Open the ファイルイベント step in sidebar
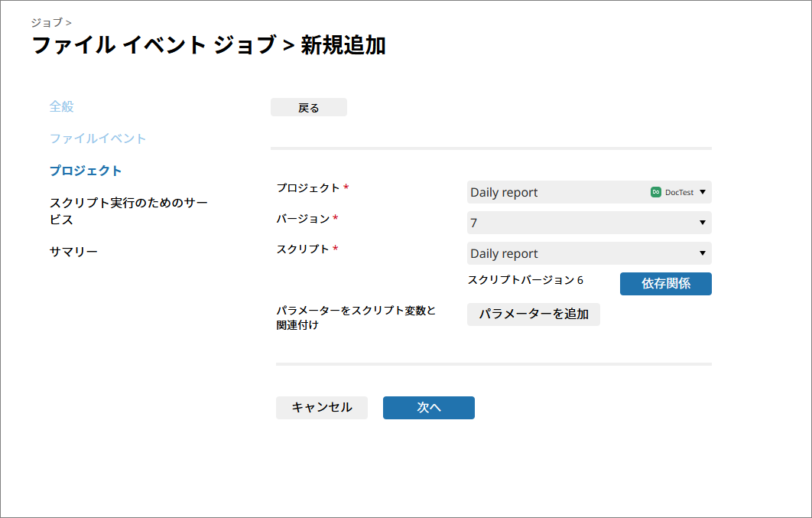This screenshot has width=812, height=518. [98, 138]
